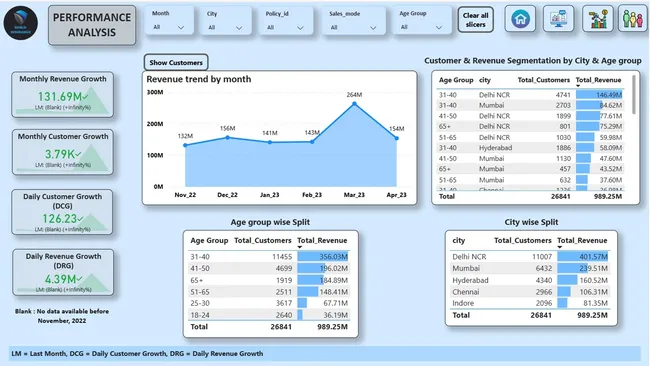Click the Jan_23 141M data point
This screenshot has height=366, width=650.
(270, 142)
